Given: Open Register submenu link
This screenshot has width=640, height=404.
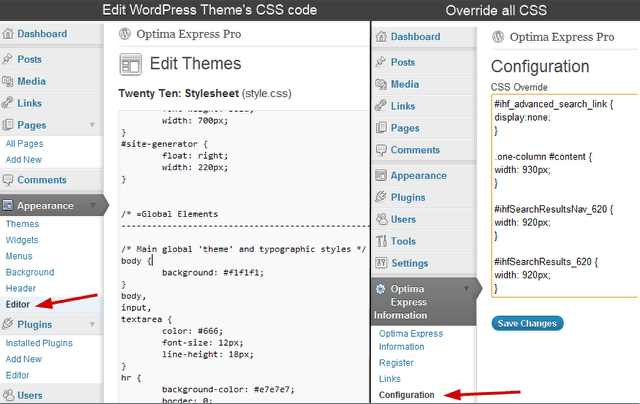Looking at the screenshot, I should [396, 363].
